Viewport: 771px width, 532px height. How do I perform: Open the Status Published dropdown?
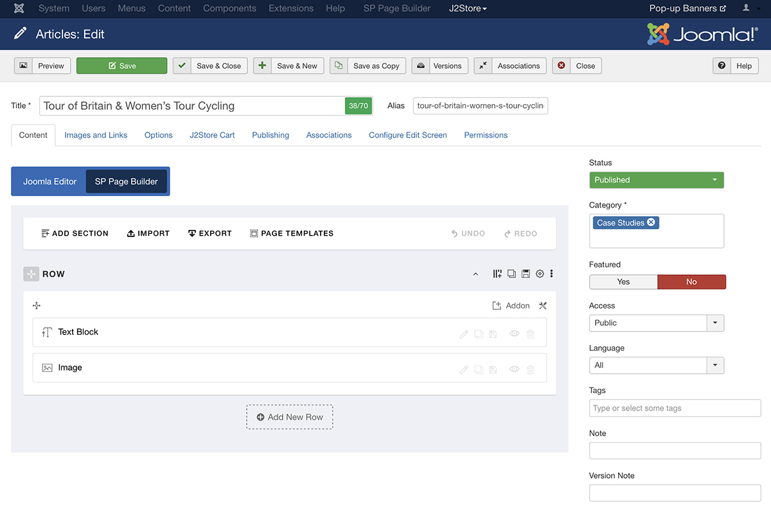click(x=656, y=181)
